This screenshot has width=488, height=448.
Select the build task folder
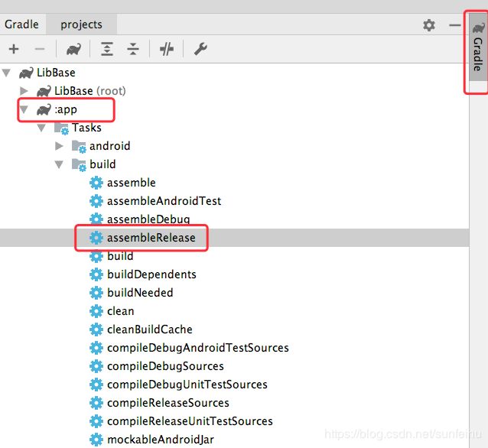click(234, 164)
